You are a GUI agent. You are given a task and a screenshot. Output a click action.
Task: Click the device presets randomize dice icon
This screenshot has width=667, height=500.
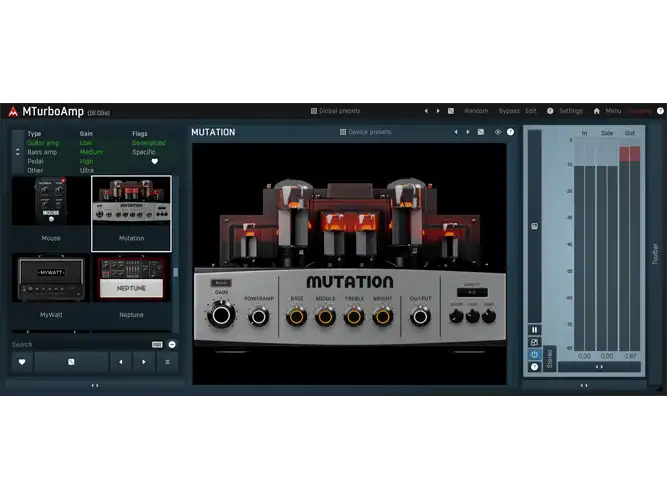coord(481,132)
